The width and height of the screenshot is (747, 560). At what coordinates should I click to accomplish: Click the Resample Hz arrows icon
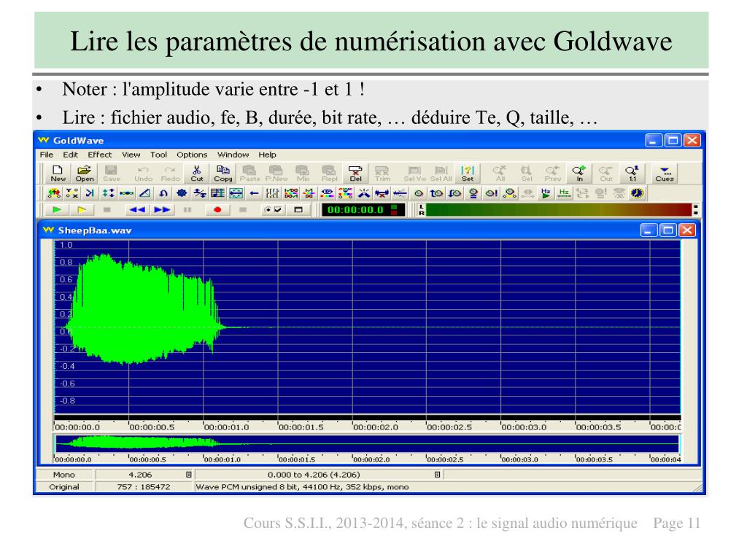564,192
